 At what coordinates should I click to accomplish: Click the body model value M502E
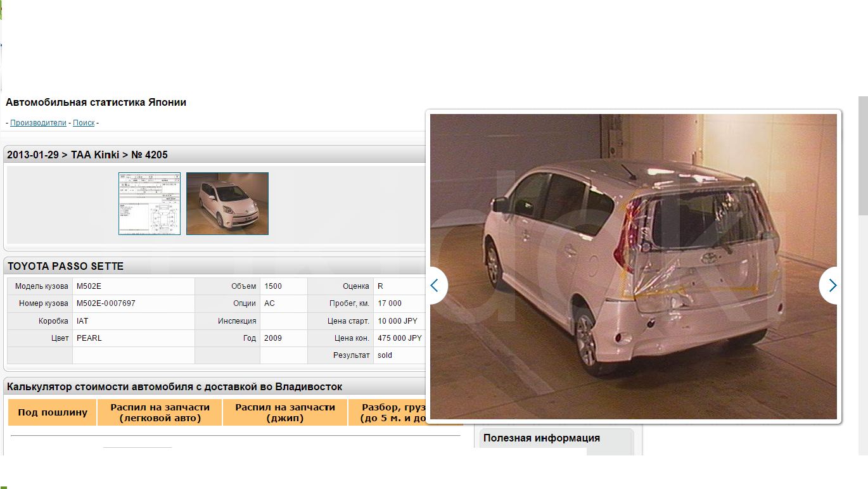pyautogui.click(x=89, y=286)
